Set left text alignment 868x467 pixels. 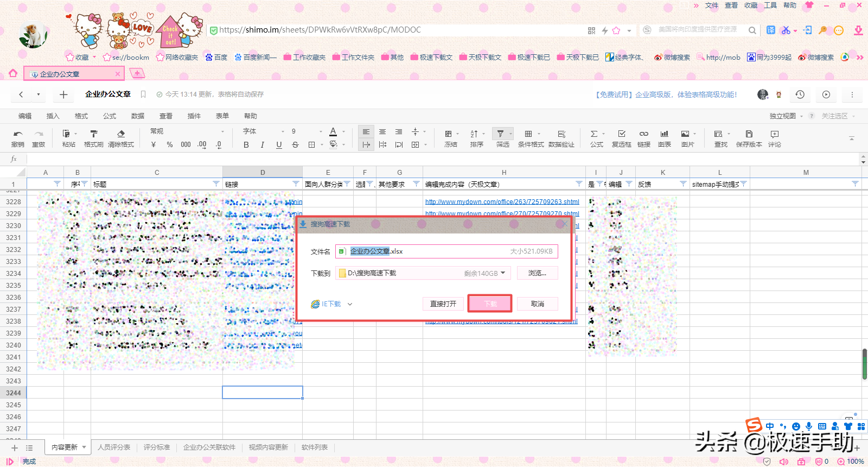tap(366, 132)
